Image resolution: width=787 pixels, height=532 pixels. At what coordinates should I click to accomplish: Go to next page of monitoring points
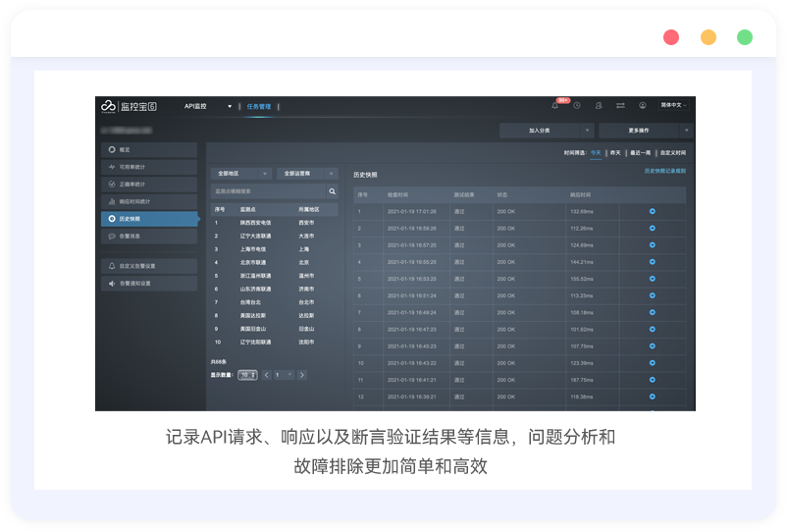302,375
